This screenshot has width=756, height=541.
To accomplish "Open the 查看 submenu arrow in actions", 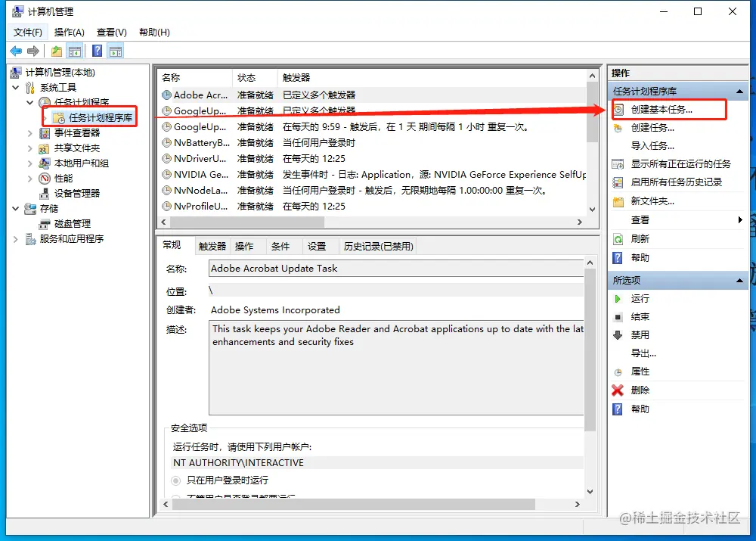I will (x=740, y=220).
